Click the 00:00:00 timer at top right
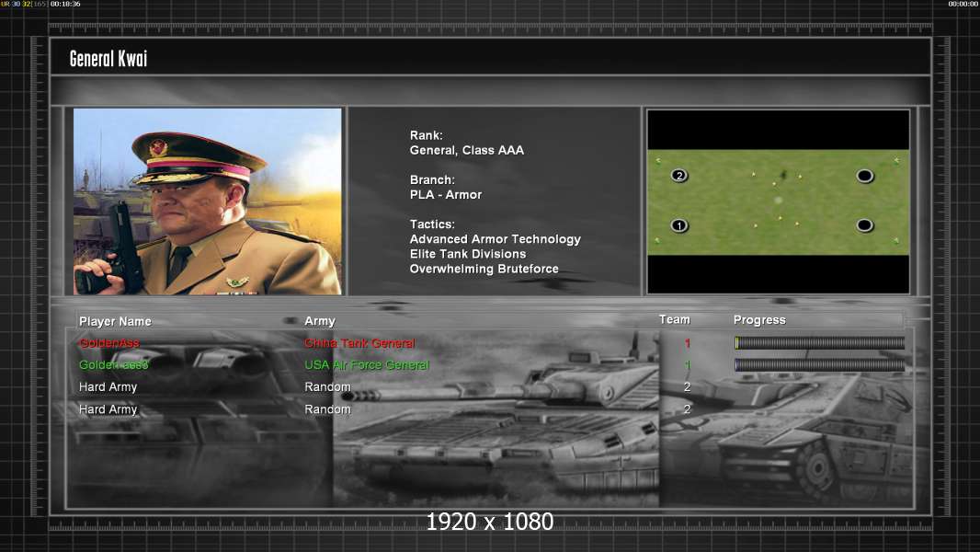The height and width of the screenshot is (552, 980). click(963, 4)
